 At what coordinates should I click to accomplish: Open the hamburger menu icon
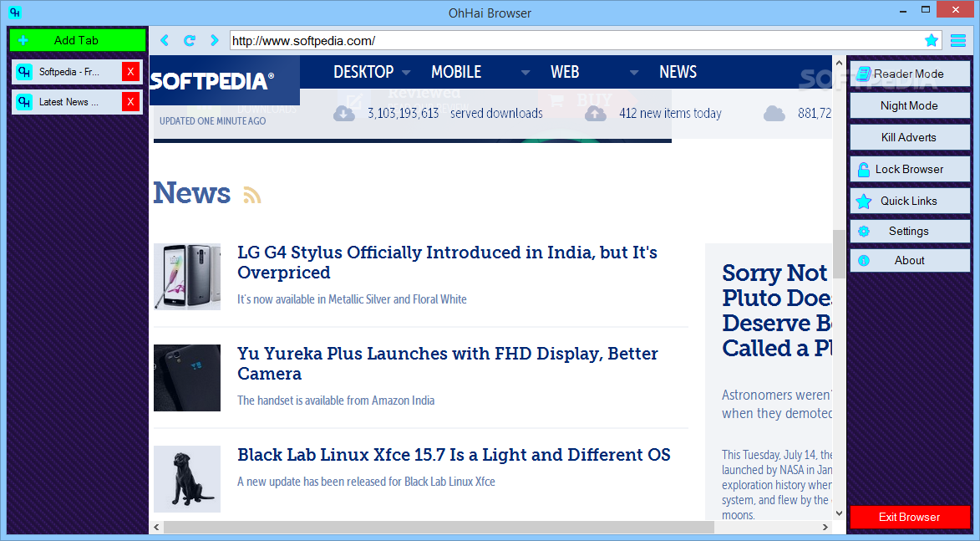pyautogui.click(x=958, y=41)
